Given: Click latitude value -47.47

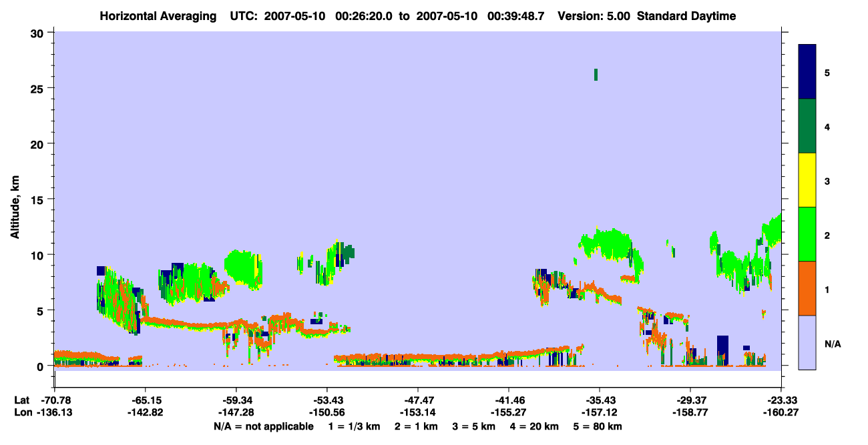Looking at the screenshot, I should [x=418, y=400].
